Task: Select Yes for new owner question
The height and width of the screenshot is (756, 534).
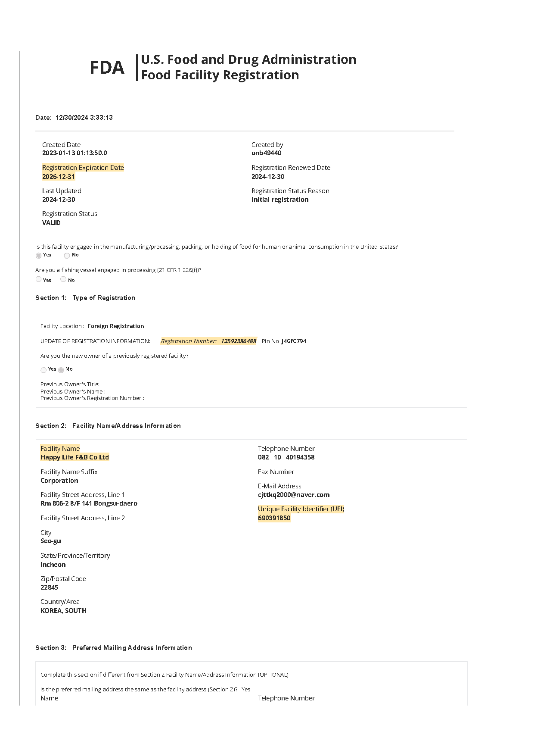Action: [x=43, y=370]
